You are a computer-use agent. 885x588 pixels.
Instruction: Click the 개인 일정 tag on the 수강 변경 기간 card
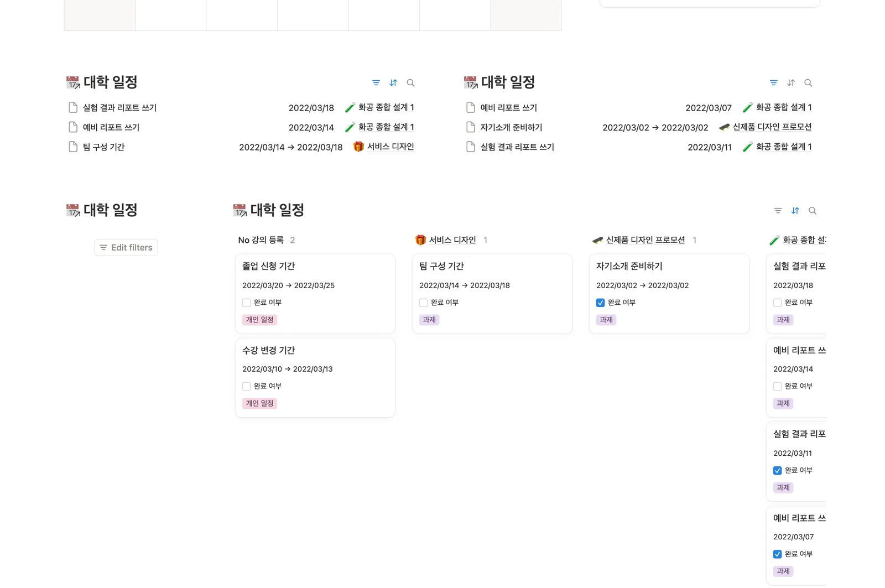click(260, 403)
